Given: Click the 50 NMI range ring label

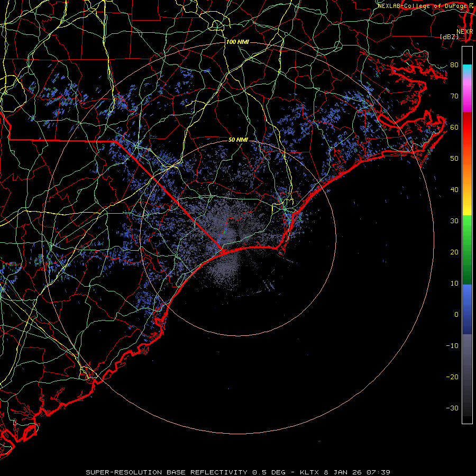Looking at the screenshot, I should click(x=238, y=140).
